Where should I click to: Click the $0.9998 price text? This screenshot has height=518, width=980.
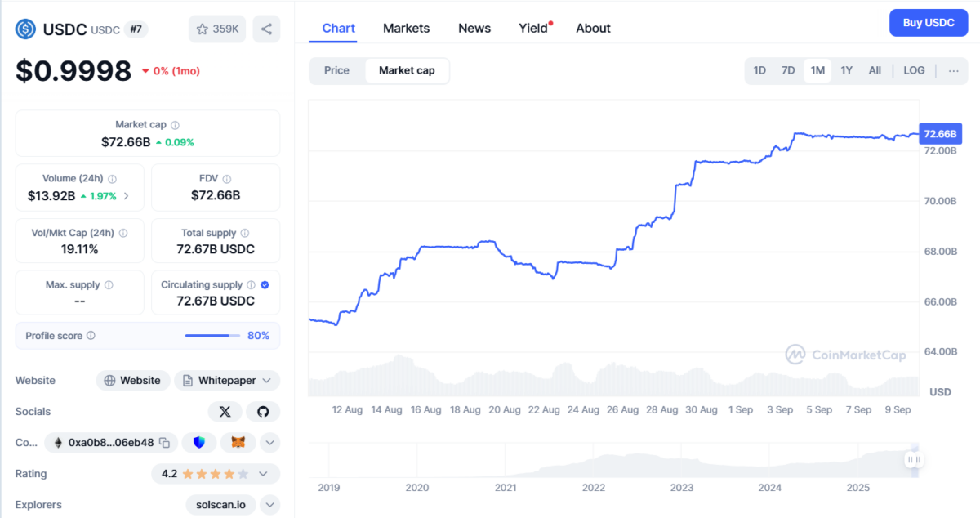click(x=73, y=71)
